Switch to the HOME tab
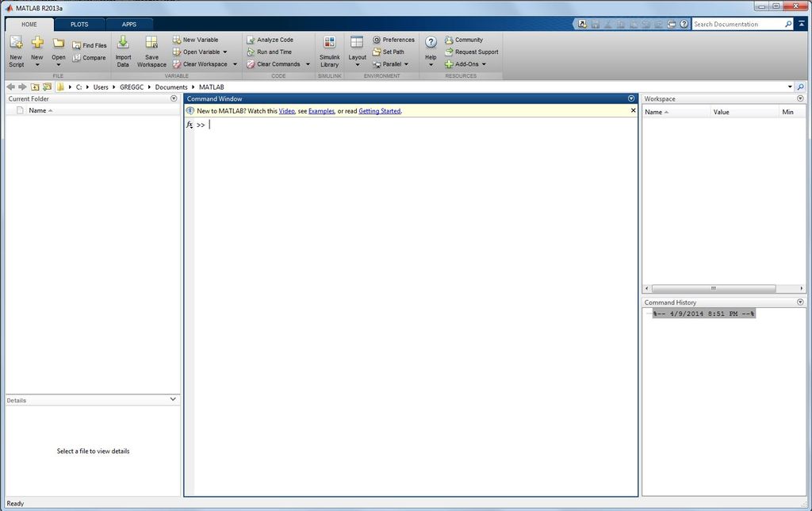 pyautogui.click(x=29, y=25)
